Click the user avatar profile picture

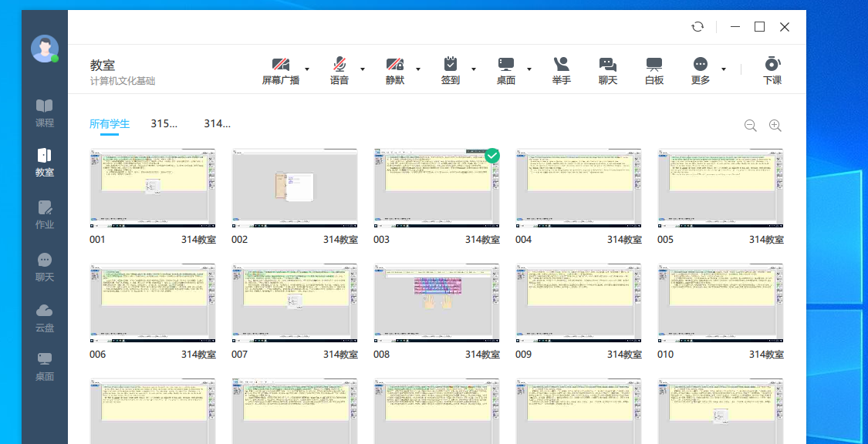(x=45, y=49)
